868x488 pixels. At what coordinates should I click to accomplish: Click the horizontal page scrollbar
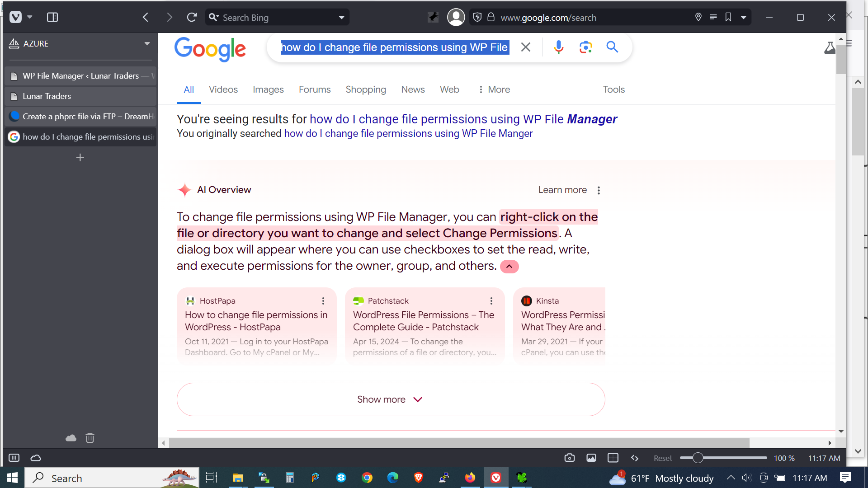pos(459,443)
